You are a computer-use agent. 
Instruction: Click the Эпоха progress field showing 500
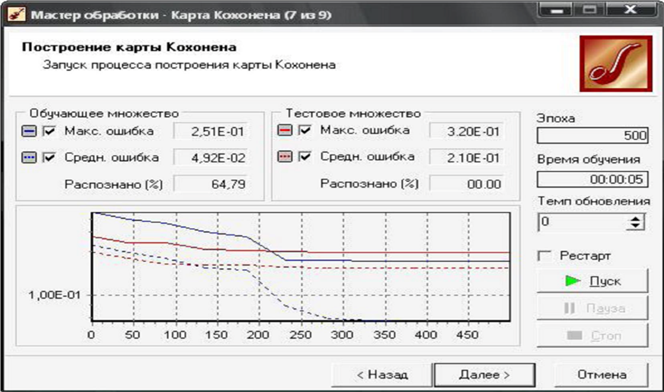[x=592, y=135]
